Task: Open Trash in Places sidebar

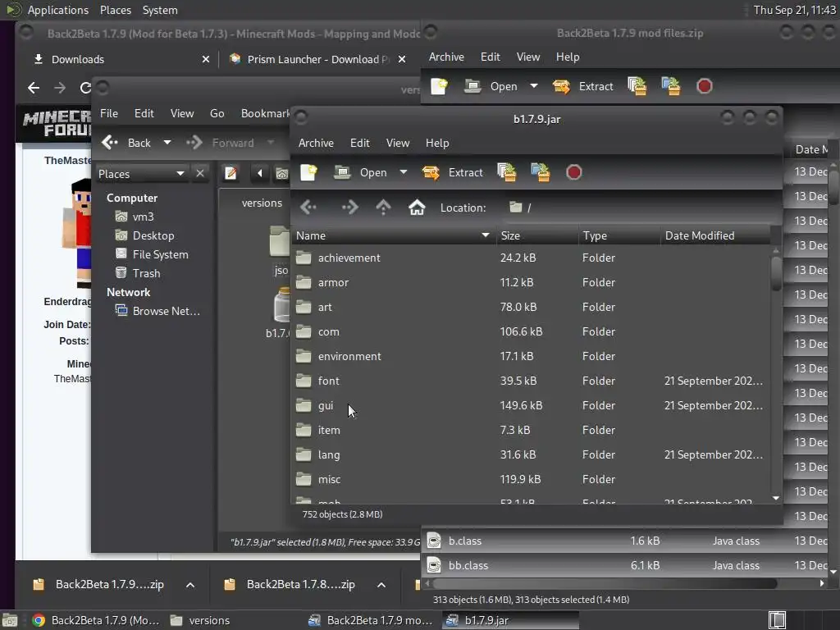Action: coord(146,273)
